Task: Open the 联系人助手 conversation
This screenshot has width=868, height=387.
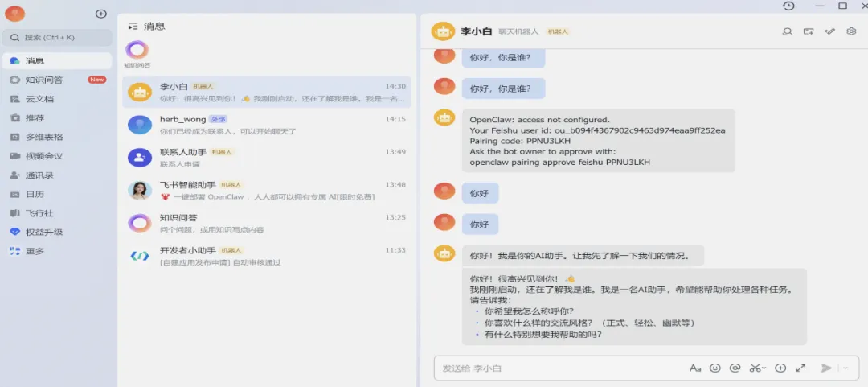Action: click(267, 158)
